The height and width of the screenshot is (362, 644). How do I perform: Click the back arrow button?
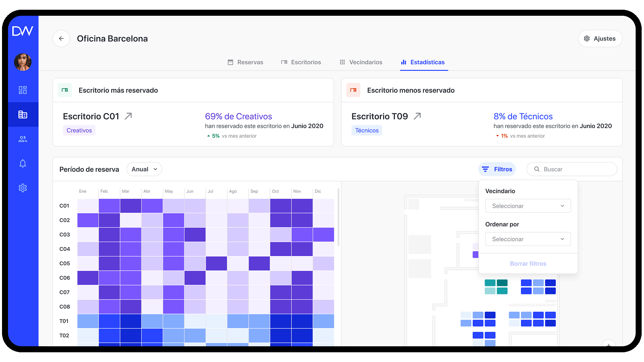(x=61, y=39)
